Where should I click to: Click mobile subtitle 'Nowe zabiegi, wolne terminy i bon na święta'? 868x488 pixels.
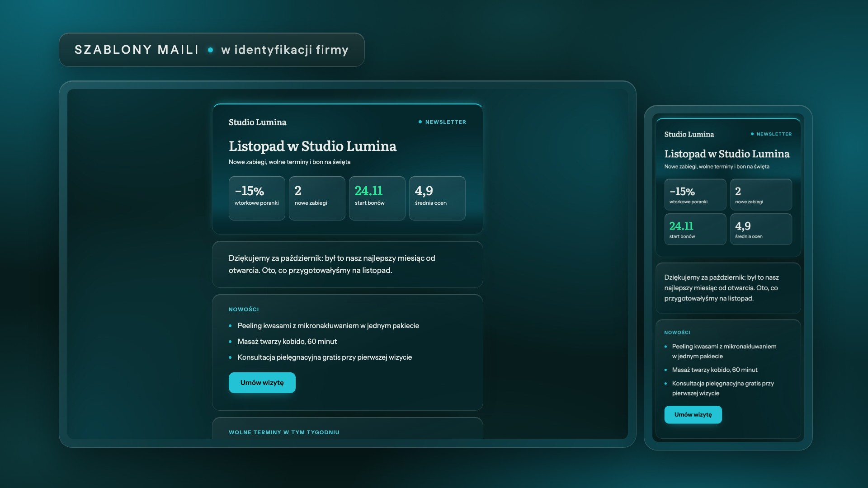coord(717,167)
